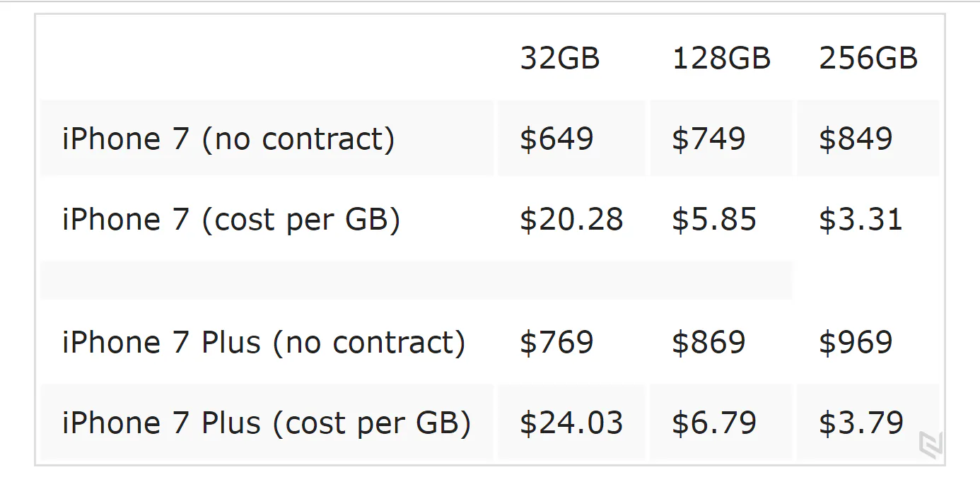Click the $3.79 cost per GB cell
The image size is (980, 477).
(x=861, y=423)
